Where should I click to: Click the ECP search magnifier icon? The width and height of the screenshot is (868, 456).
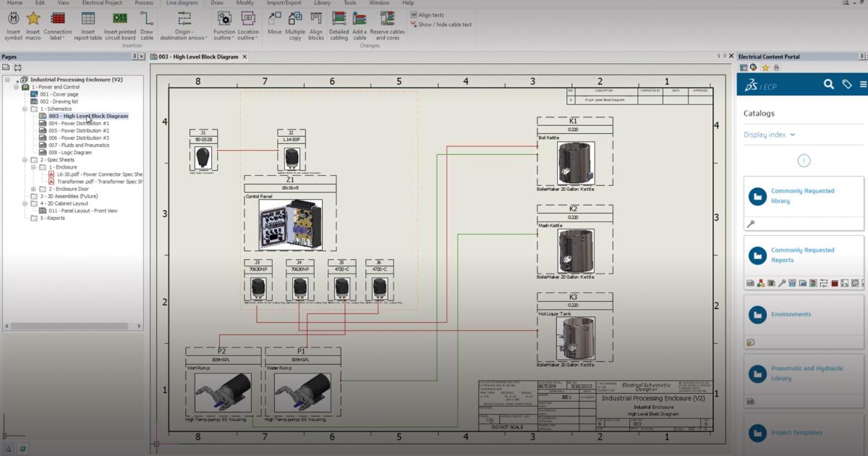click(829, 84)
